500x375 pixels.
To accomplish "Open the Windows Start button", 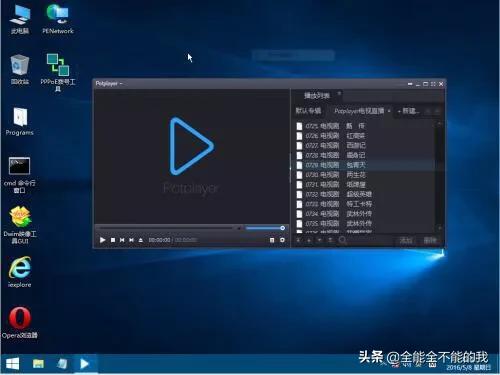I will [x=13, y=363].
